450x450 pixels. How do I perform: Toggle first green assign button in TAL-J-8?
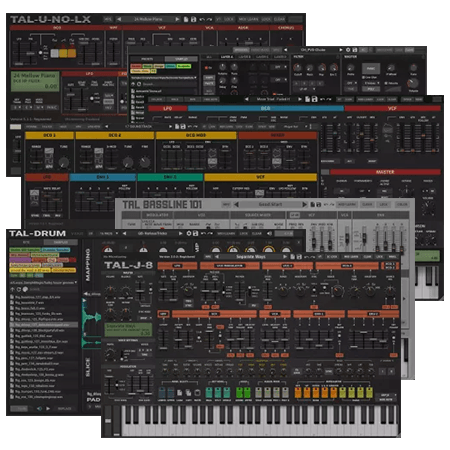coord(239,392)
